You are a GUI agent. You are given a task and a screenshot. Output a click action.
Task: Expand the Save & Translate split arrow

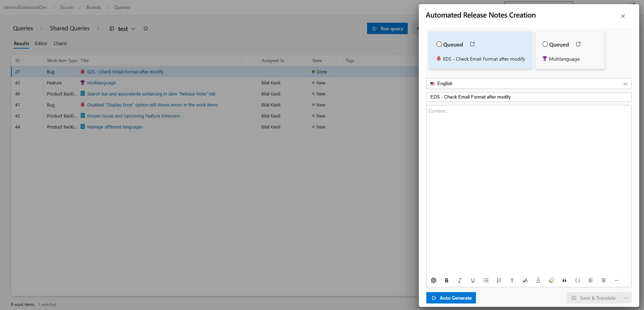click(626, 298)
